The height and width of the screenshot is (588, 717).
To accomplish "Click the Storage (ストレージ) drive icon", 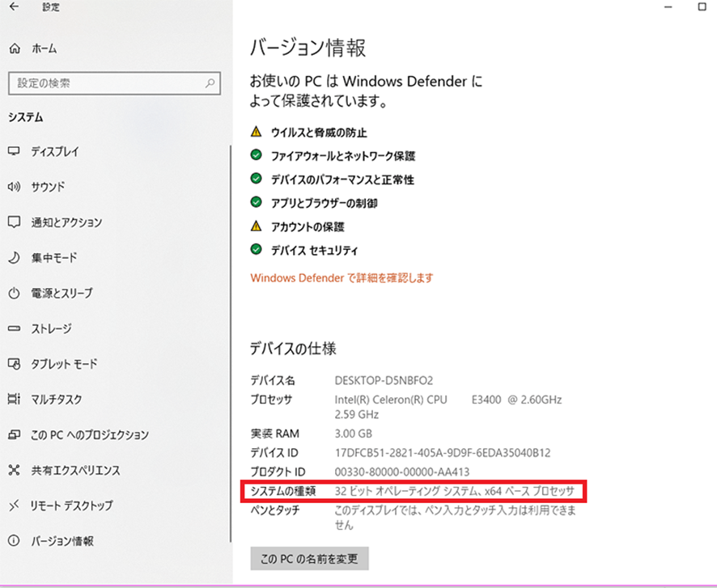I will point(14,328).
